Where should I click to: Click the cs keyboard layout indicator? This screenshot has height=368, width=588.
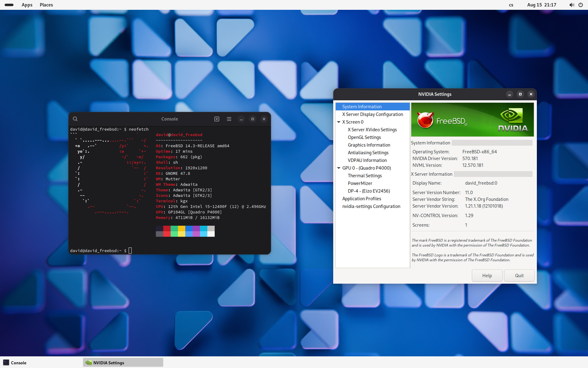point(511,5)
